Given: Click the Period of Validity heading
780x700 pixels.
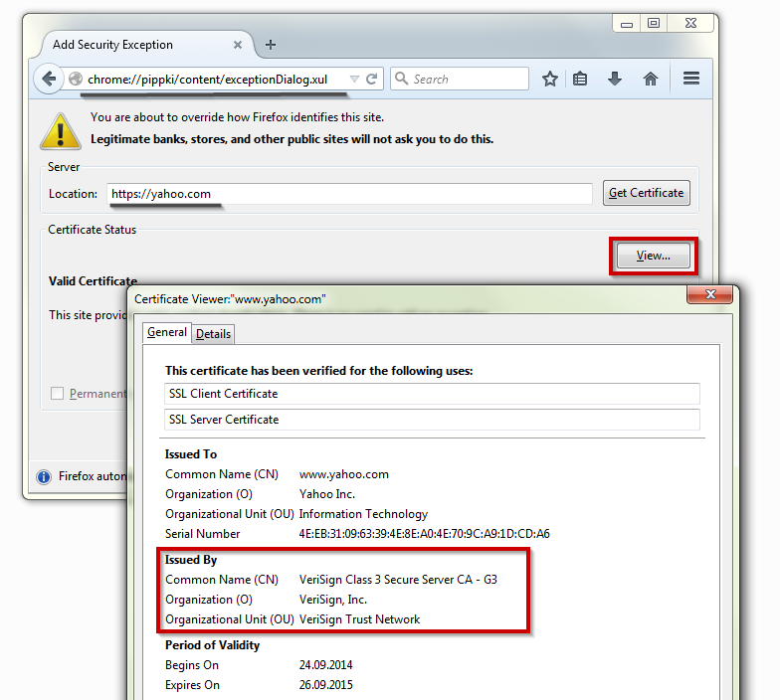Looking at the screenshot, I should [x=213, y=645].
